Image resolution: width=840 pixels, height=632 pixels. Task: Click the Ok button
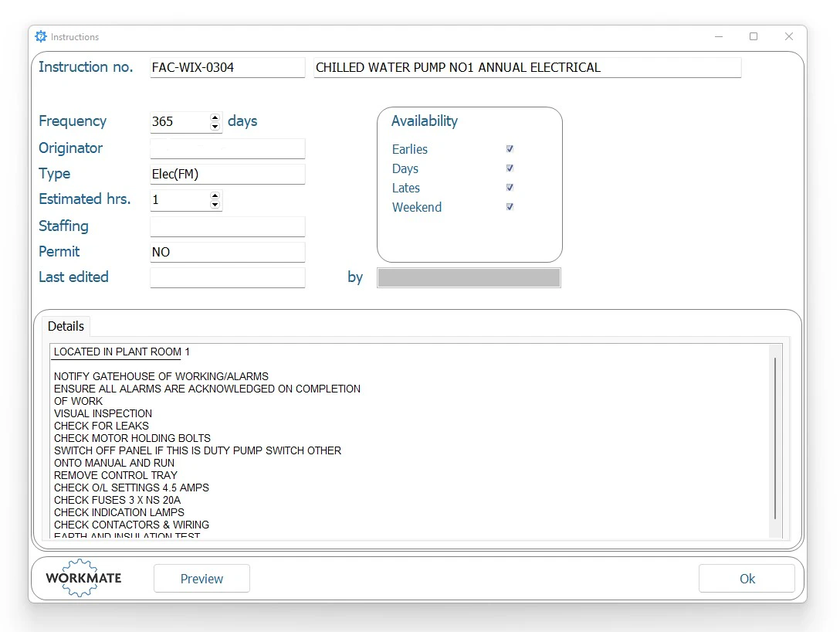coord(746,578)
